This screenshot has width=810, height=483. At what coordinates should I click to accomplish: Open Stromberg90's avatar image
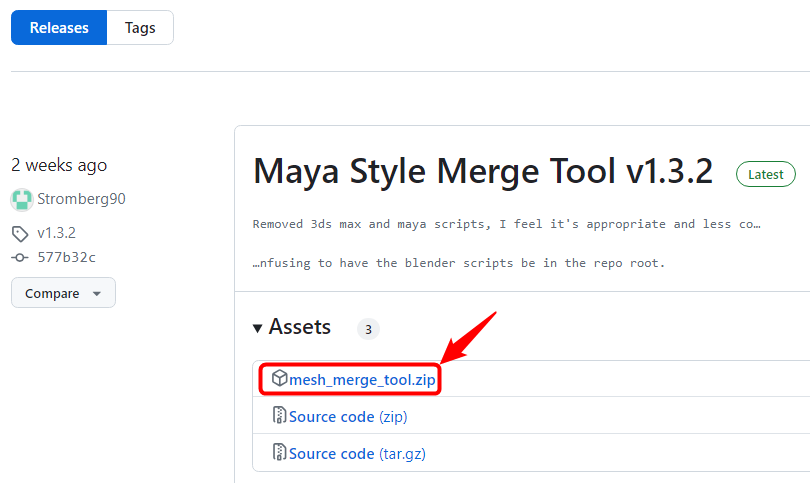(22, 200)
